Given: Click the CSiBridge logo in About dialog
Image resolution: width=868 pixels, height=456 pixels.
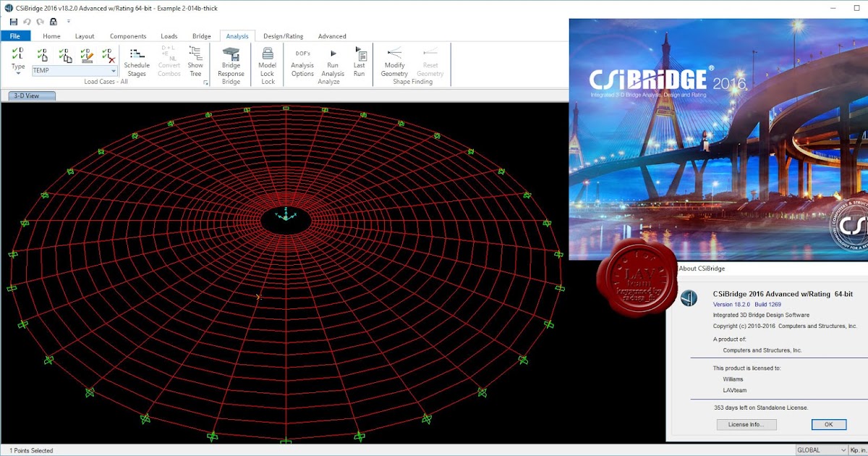Looking at the screenshot, I should [x=689, y=297].
